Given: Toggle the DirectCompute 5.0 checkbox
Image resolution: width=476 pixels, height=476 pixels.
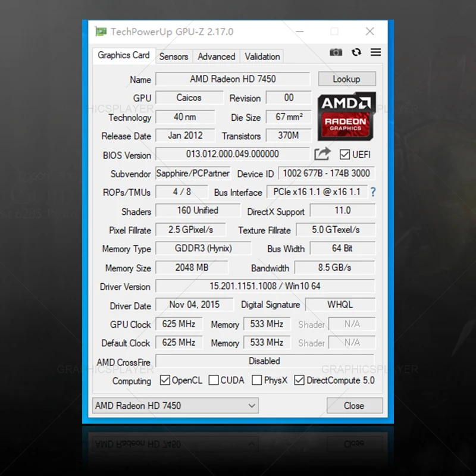Looking at the screenshot, I should 299,380.
